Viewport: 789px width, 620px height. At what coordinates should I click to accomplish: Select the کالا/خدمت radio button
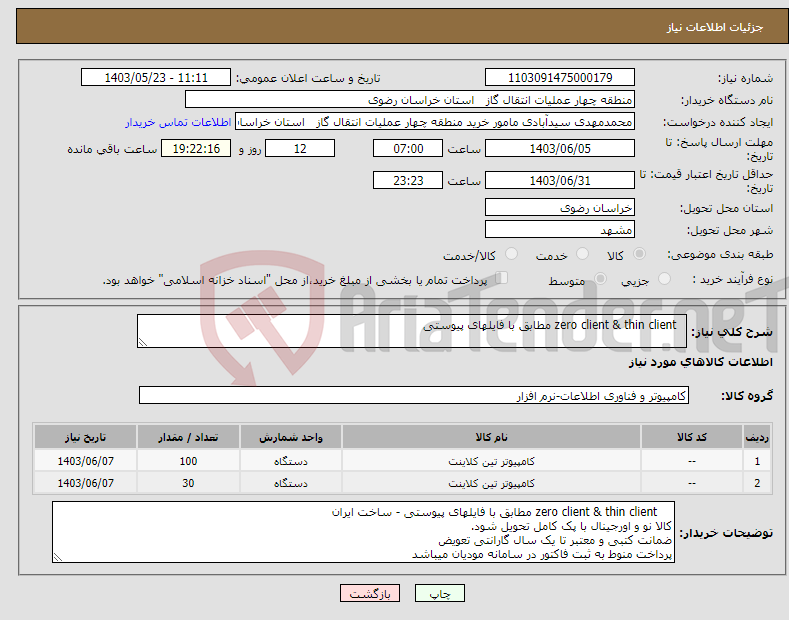(x=511, y=254)
